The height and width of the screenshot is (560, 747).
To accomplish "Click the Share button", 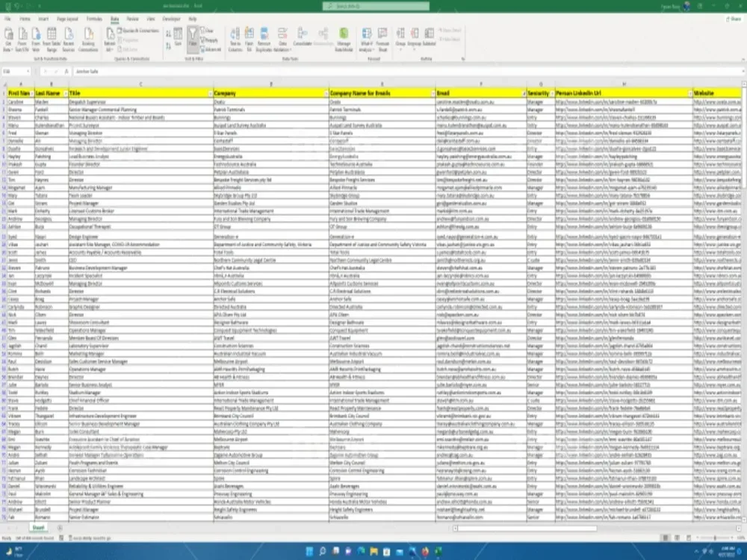I will 734,19.
